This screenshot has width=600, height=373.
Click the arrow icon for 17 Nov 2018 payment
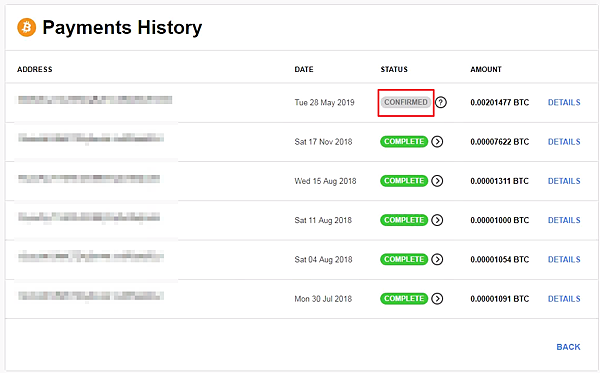(x=437, y=142)
